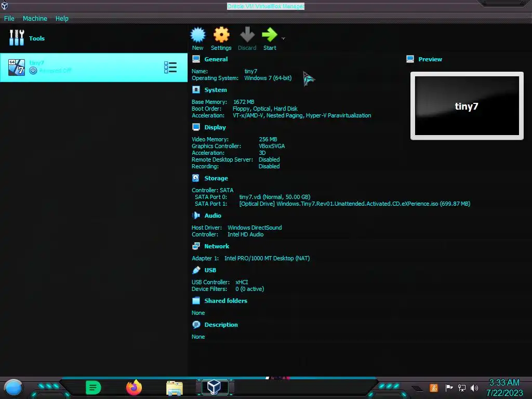Image resolution: width=532 pixels, height=399 pixels.
Task: Click the xHCI USB controller value
Action: pyautogui.click(x=242, y=282)
